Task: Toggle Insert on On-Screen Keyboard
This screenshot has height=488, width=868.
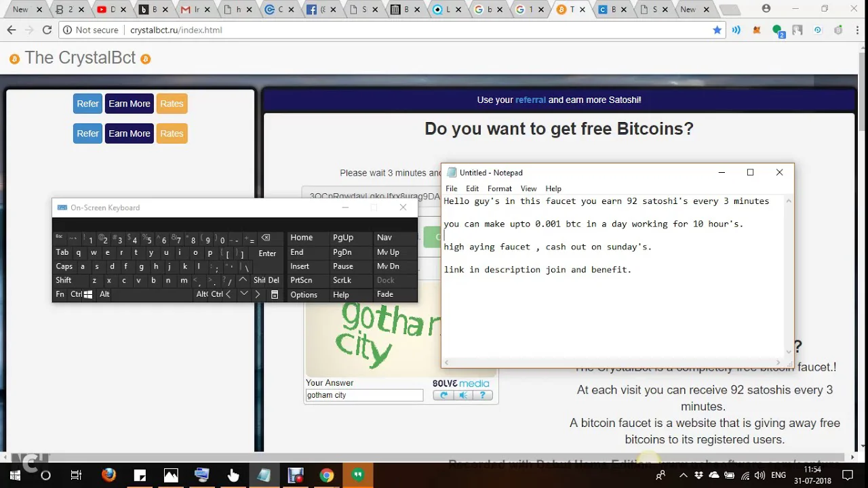Action: (308, 266)
